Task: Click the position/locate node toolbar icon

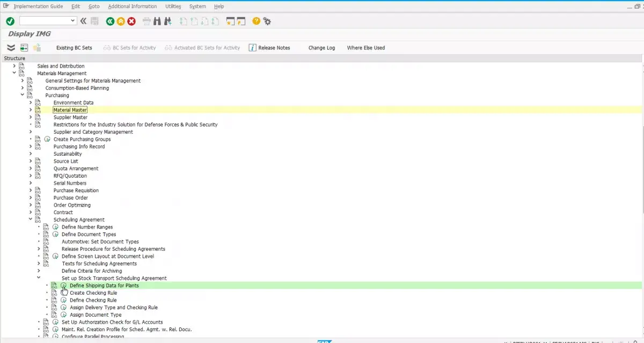Action: pyautogui.click(x=24, y=48)
